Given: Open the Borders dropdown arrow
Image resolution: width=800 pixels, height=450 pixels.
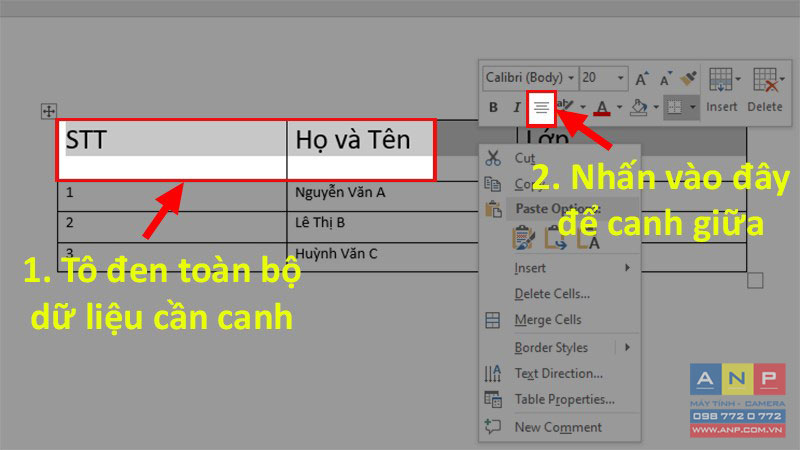Looking at the screenshot, I should pyautogui.click(x=692, y=107).
